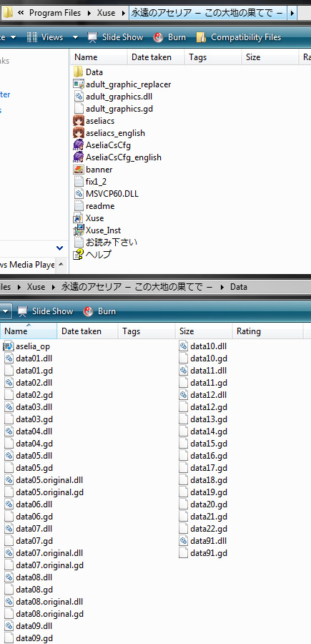The height and width of the screenshot is (644, 311).
Task: Expand arrow after 永遠のアセリア in upper address bar
Action: (x=292, y=13)
